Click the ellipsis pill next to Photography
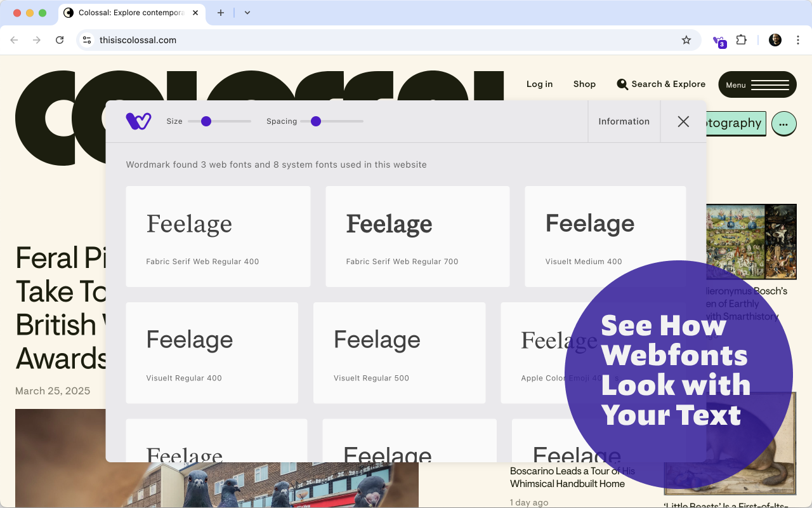 [784, 124]
